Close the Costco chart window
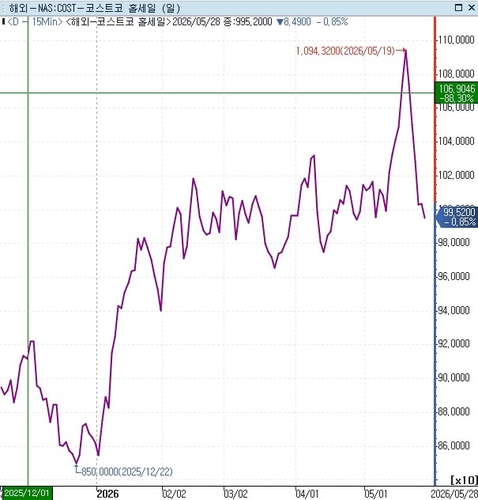The width and height of the screenshot is (478, 500). (x=471, y=7)
